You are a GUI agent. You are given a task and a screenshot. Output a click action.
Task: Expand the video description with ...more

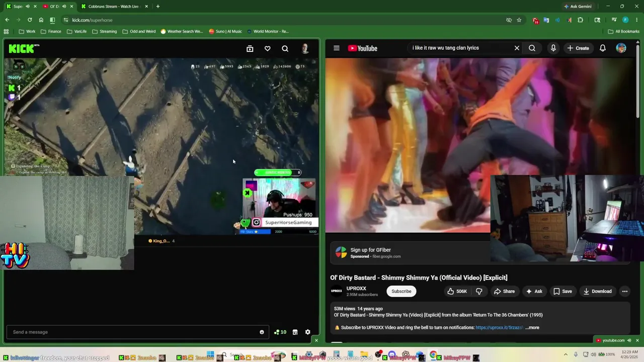pyautogui.click(x=532, y=327)
